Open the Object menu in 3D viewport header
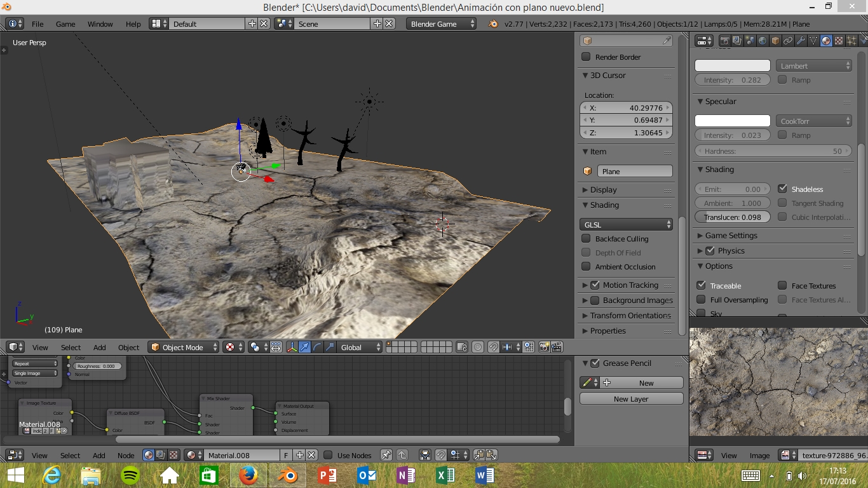Image resolution: width=868 pixels, height=488 pixels. click(x=128, y=348)
